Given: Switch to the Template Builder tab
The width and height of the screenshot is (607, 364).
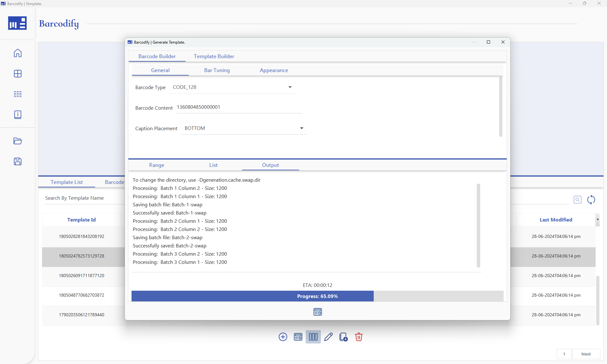Looking at the screenshot, I should pos(214,56).
